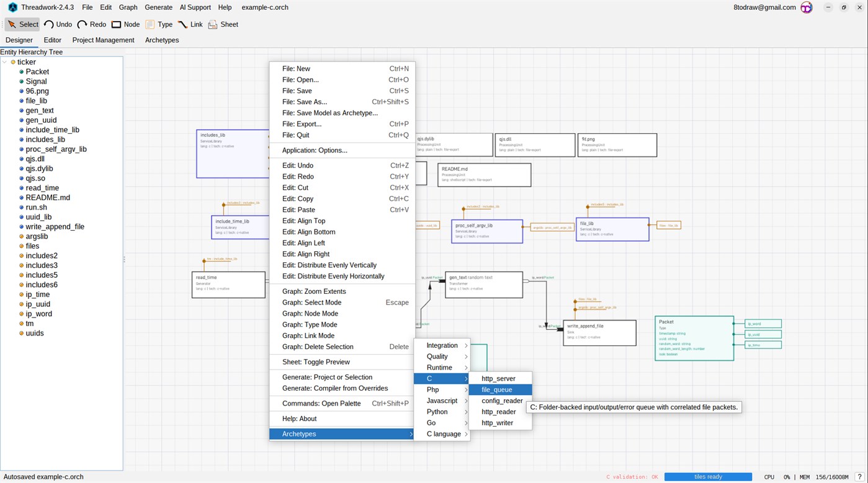Pick the Sheet tool icon
This screenshot has height=483, width=868.
tap(213, 25)
